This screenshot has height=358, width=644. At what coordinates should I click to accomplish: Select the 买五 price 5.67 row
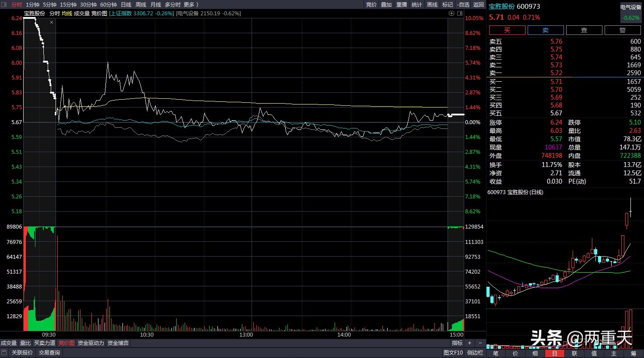click(x=565, y=113)
